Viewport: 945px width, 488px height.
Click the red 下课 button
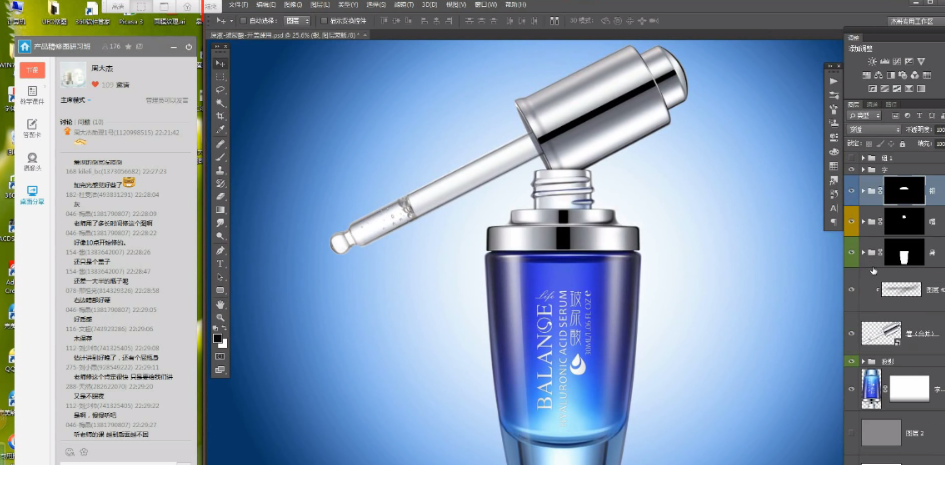click(32, 70)
